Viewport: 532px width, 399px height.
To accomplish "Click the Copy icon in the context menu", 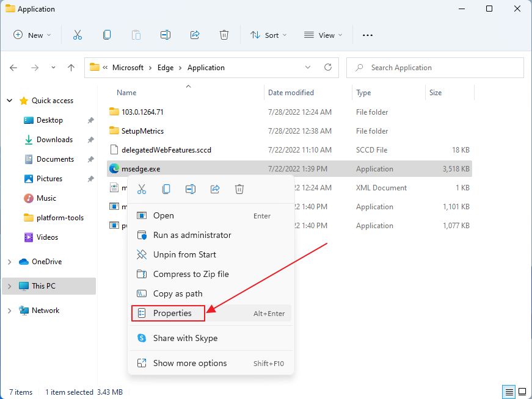I will pyautogui.click(x=166, y=189).
